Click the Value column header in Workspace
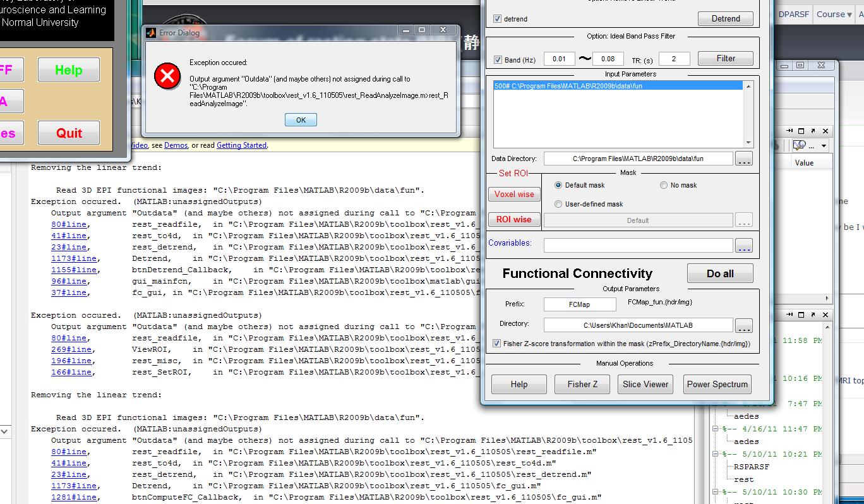864x504 pixels. click(x=804, y=163)
